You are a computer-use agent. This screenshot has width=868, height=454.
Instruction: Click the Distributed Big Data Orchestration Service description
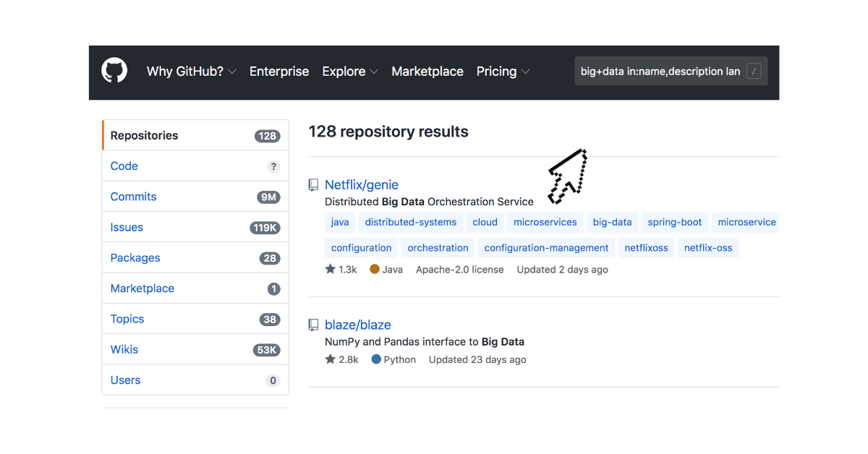pos(429,202)
